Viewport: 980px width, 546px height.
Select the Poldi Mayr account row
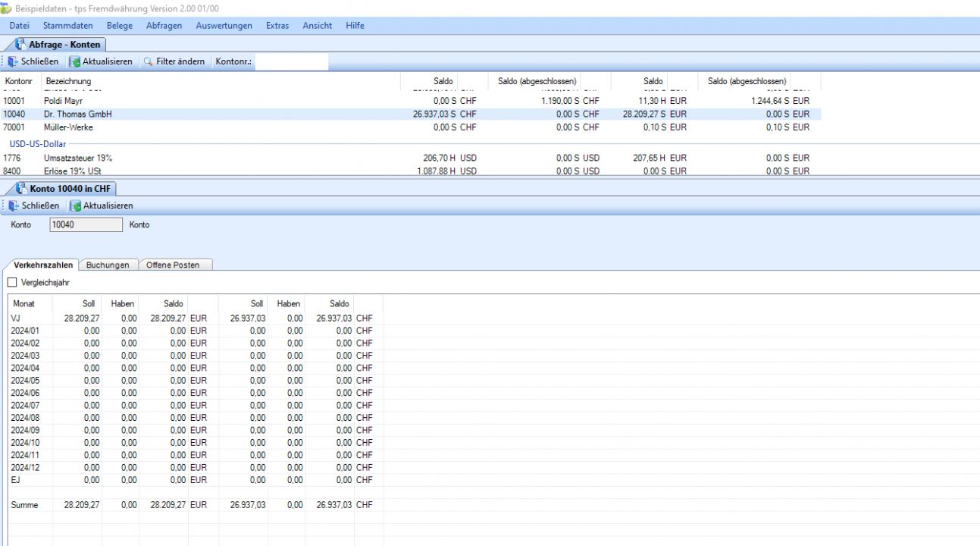(64, 101)
